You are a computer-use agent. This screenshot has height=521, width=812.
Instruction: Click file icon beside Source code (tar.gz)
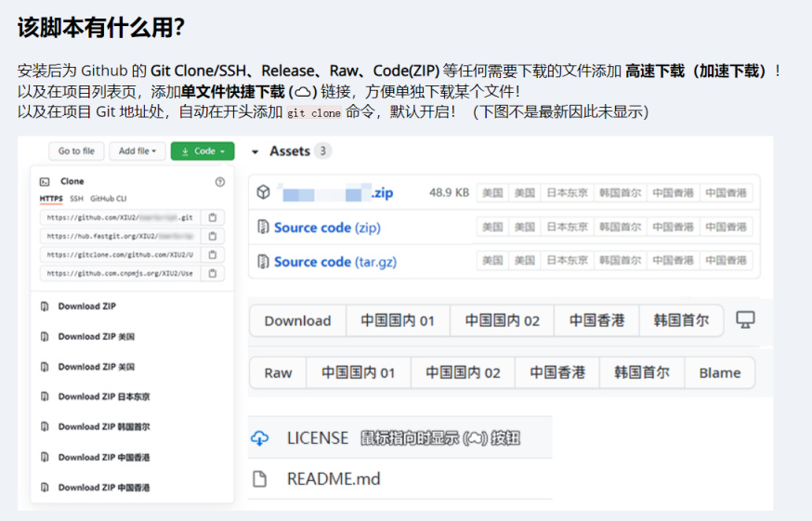[x=263, y=262]
